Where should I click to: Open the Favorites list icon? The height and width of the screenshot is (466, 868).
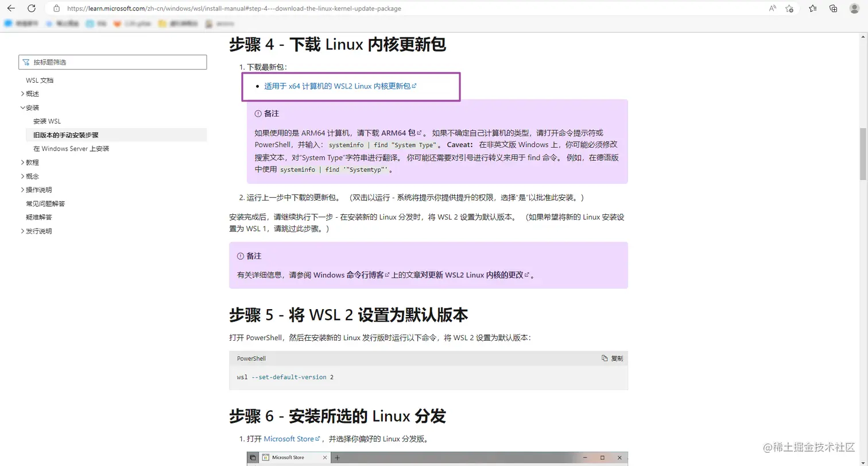coord(813,9)
